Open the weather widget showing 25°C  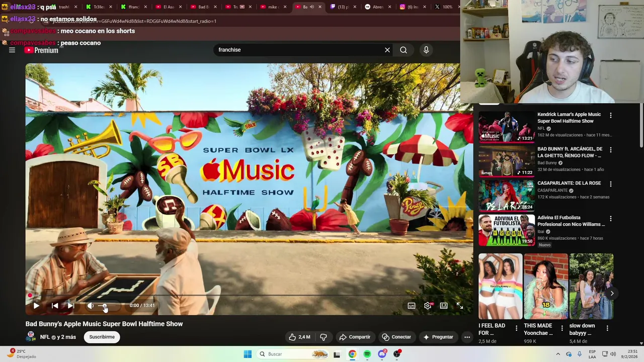click(23, 354)
